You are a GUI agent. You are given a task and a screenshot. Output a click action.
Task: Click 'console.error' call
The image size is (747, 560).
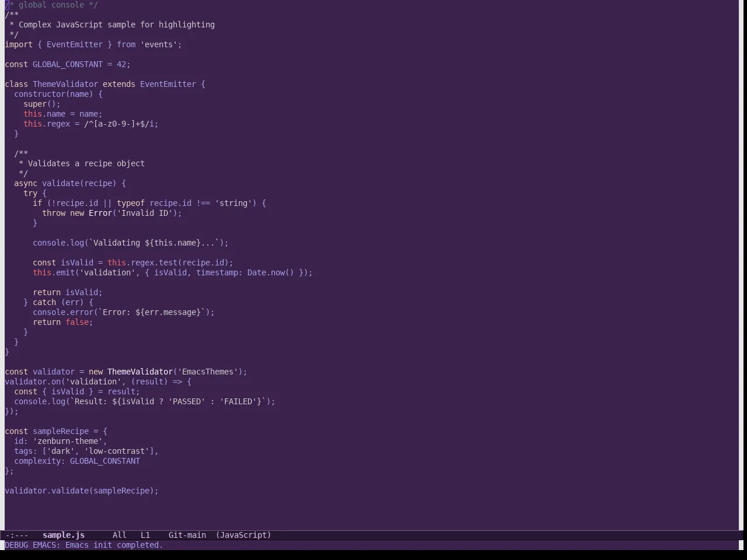coord(63,312)
